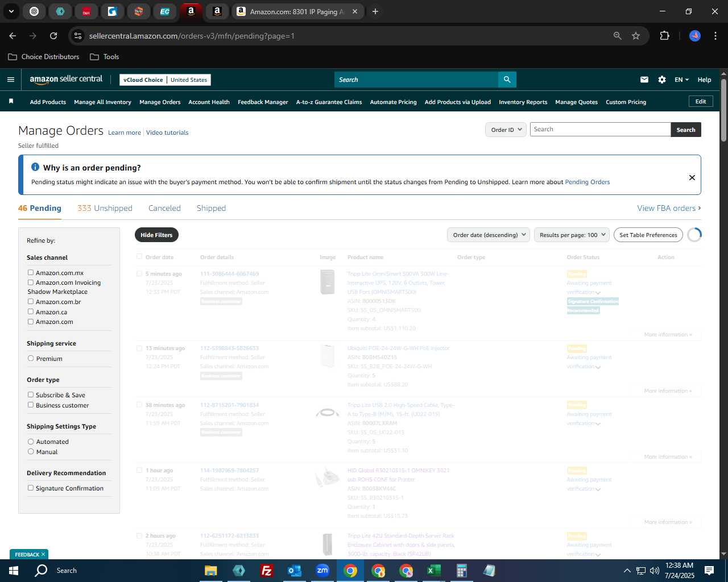Open the Seller Central hamburger menu
The height and width of the screenshot is (582, 728).
10,80
